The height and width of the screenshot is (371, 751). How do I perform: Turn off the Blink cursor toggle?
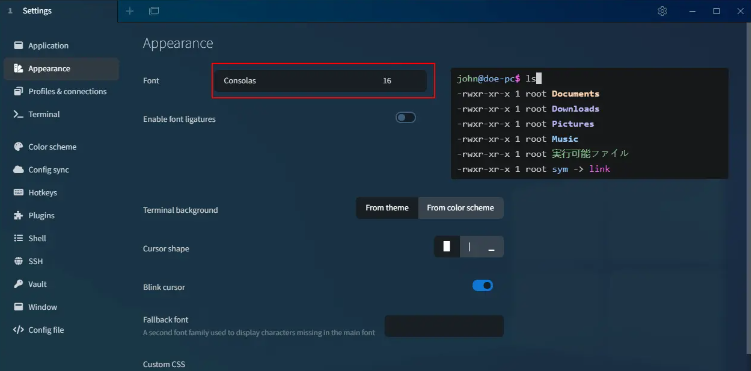tap(483, 286)
